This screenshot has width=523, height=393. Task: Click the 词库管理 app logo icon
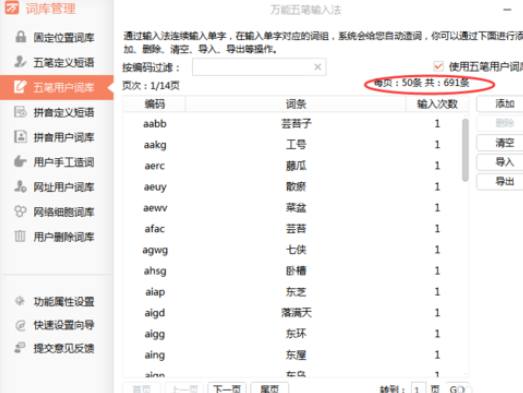(12, 7)
